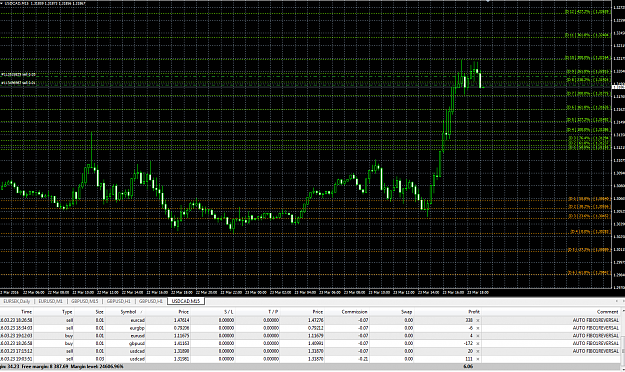Switch to the GBPUSD,M15 chart tab
The width and height of the screenshot is (625, 372).
(85, 301)
